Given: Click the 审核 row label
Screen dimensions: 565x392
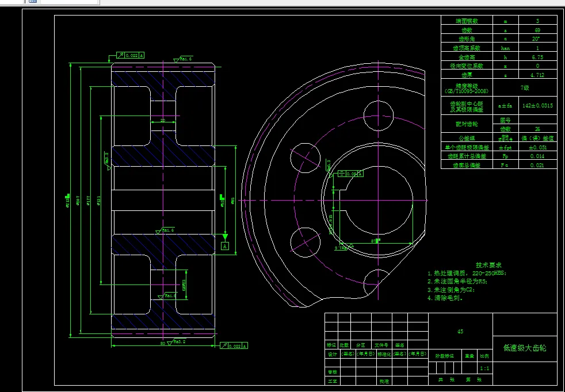Looking at the screenshot, I should point(332,372).
